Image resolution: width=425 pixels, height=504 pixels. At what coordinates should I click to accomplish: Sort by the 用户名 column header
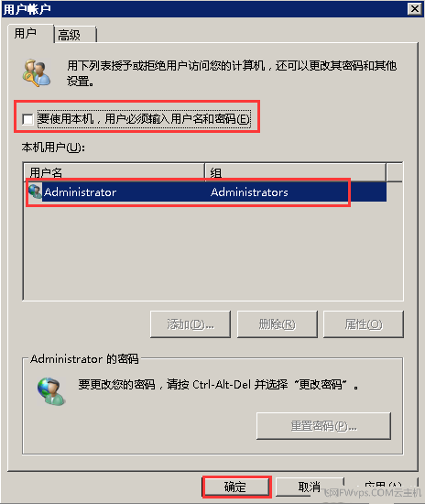pos(114,172)
